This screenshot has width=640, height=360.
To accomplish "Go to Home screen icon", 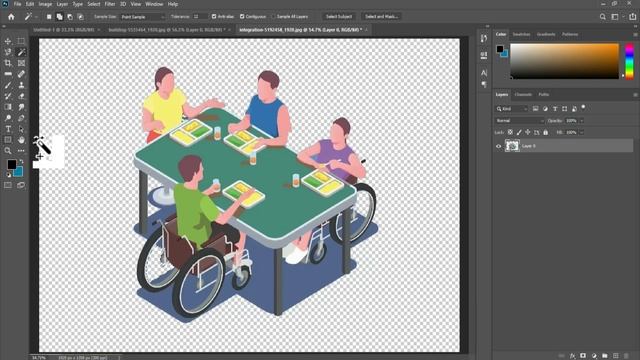I will [11, 17].
